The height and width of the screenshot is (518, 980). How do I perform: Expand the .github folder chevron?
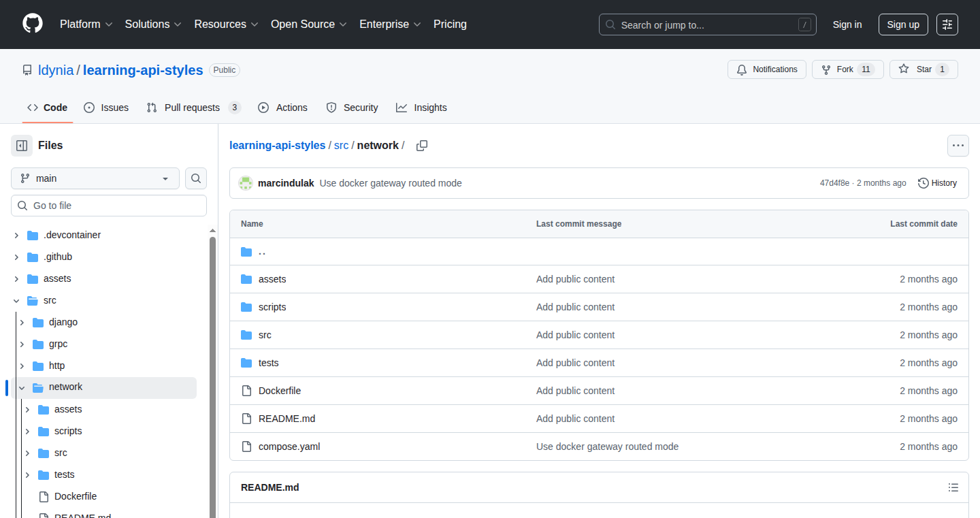pyautogui.click(x=16, y=257)
